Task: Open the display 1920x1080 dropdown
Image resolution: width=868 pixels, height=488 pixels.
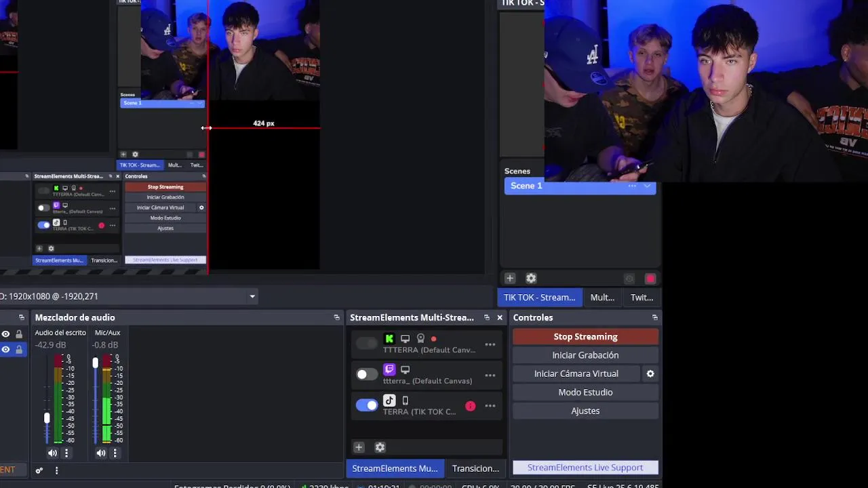Action: pos(252,296)
